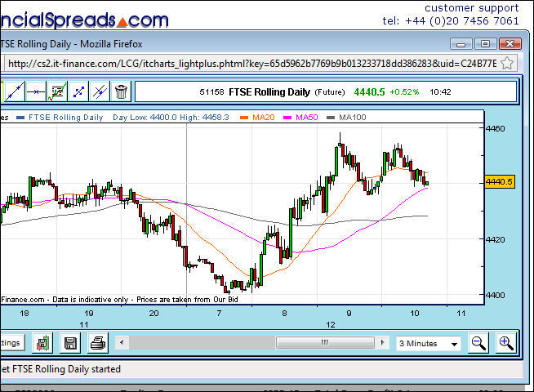Click date label 20 on time axis
The image size is (534, 392).
pyautogui.click(x=154, y=314)
